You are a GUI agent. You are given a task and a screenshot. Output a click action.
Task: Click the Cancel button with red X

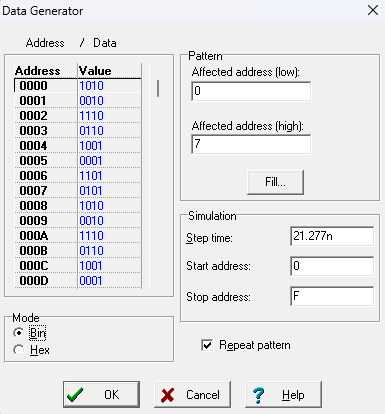[x=192, y=395]
